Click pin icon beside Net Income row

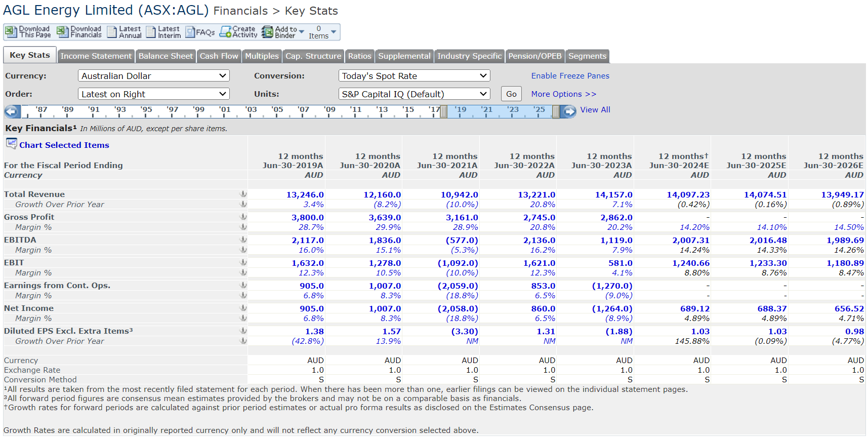[x=243, y=308]
